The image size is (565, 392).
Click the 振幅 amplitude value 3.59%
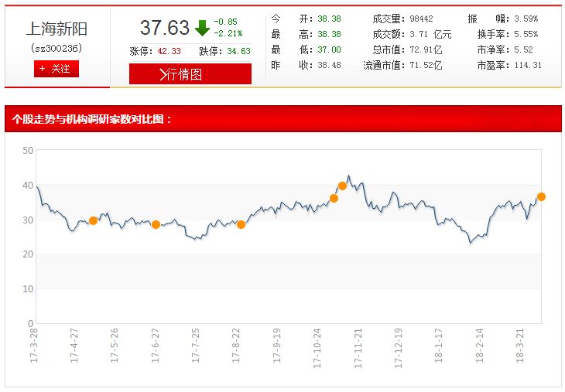click(526, 19)
